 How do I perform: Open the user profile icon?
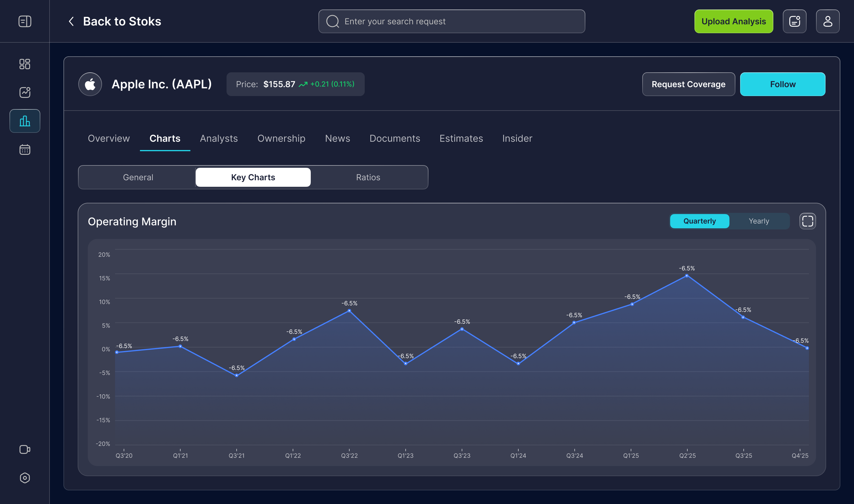(x=828, y=21)
